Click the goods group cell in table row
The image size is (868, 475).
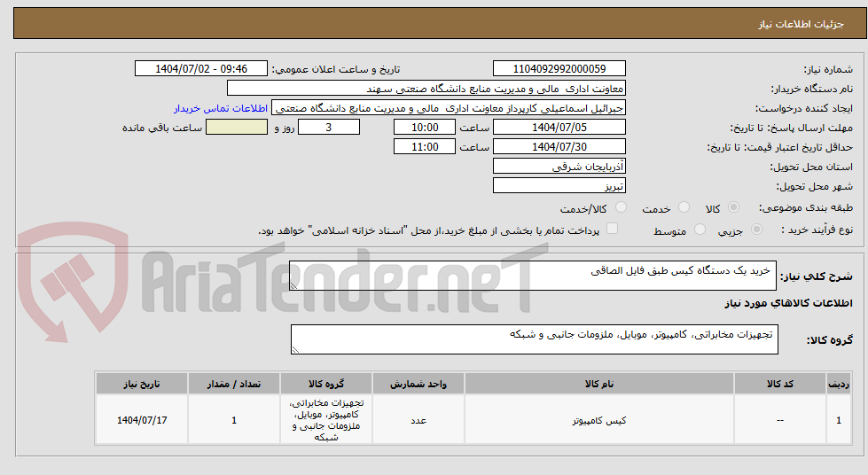pyautogui.click(x=326, y=420)
